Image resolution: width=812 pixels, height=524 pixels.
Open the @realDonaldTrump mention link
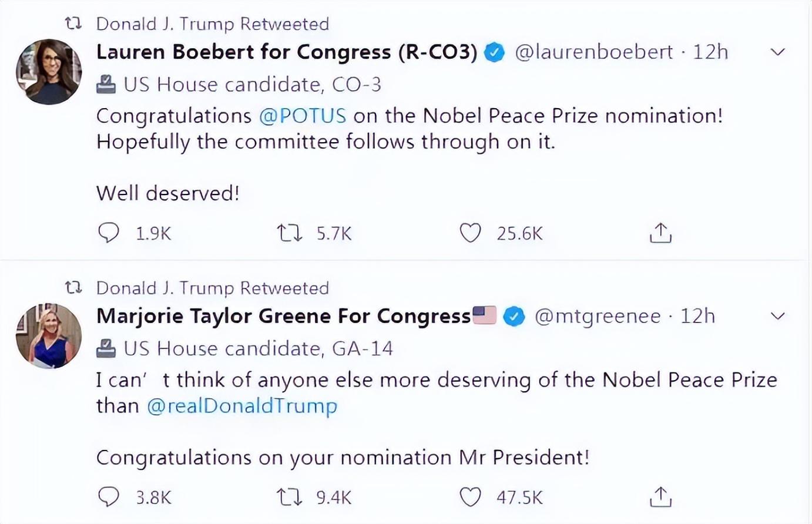[x=242, y=406]
